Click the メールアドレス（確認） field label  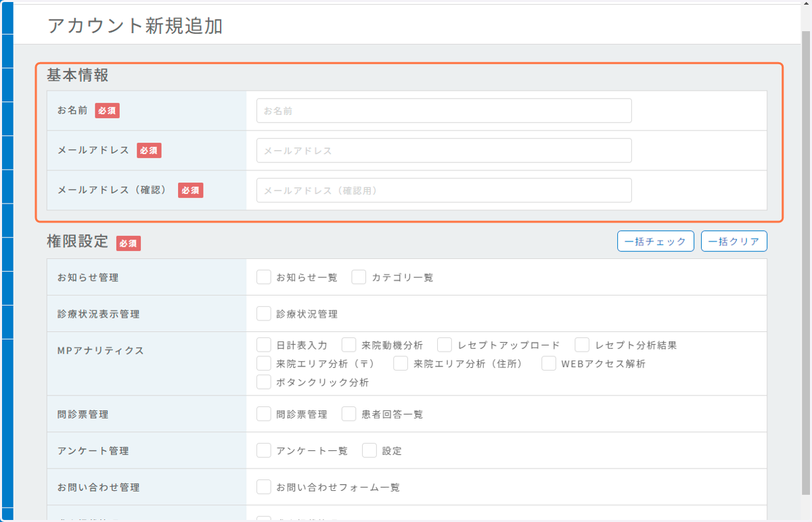pyautogui.click(x=112, y=190)
